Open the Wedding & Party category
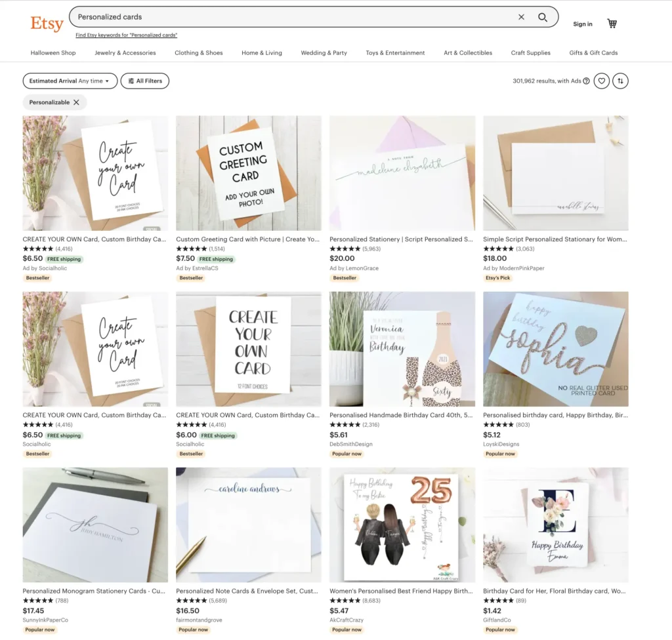This screenshot has height=640, width=672. 324,52
